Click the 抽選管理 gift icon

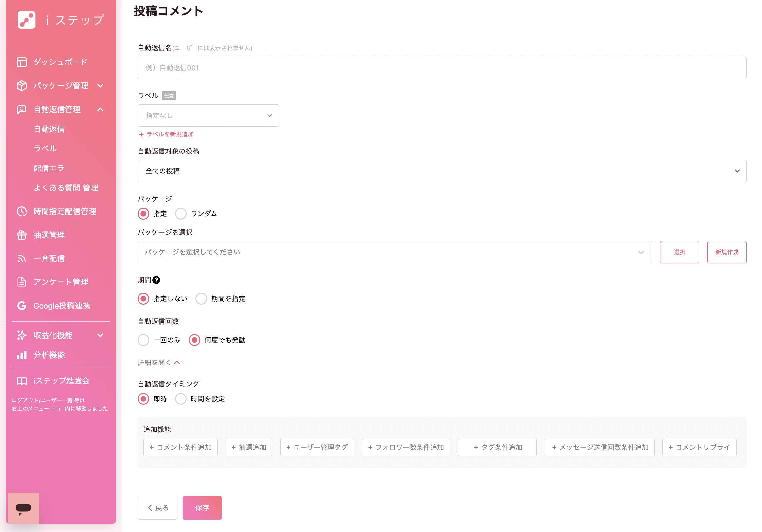[x=22, y=235]
